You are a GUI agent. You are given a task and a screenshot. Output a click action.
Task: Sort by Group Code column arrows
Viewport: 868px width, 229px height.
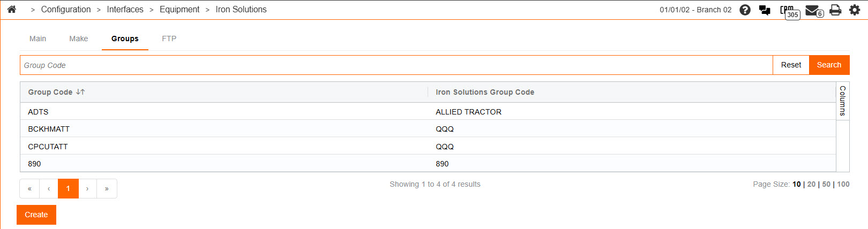tap(80, 92)
